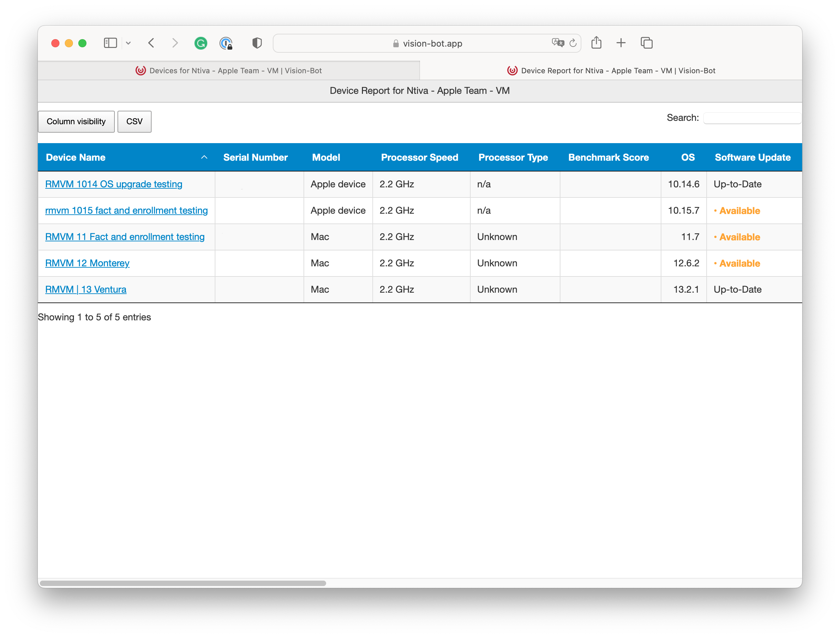Sort by Software Update column header
The image size is (840, 638).
click(754, 157)
